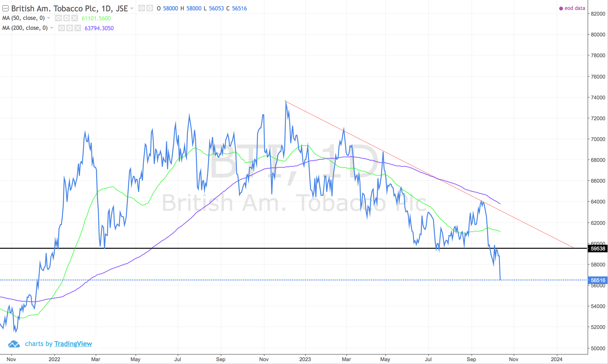
Task: Hide the MA 200 indicator with eye icon
Action: [61, 28]
